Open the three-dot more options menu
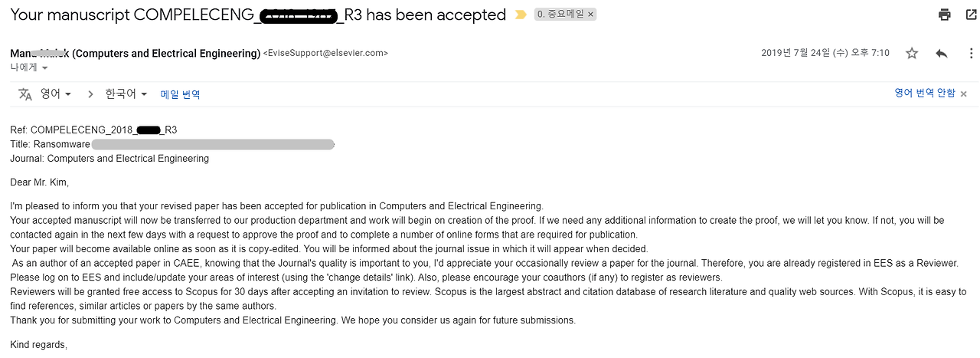The width and height of the screenshot is (980, 358). click(971, 54)
